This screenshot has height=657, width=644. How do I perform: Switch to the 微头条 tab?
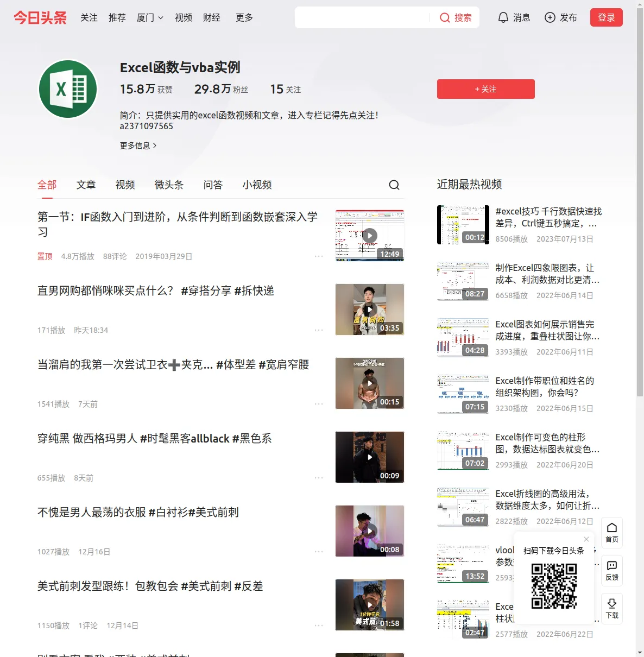coord(169,185)
